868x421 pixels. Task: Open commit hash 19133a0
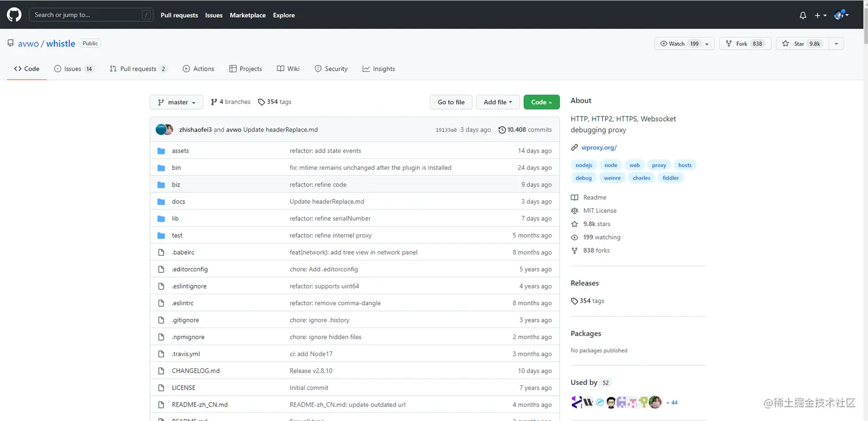446,130
